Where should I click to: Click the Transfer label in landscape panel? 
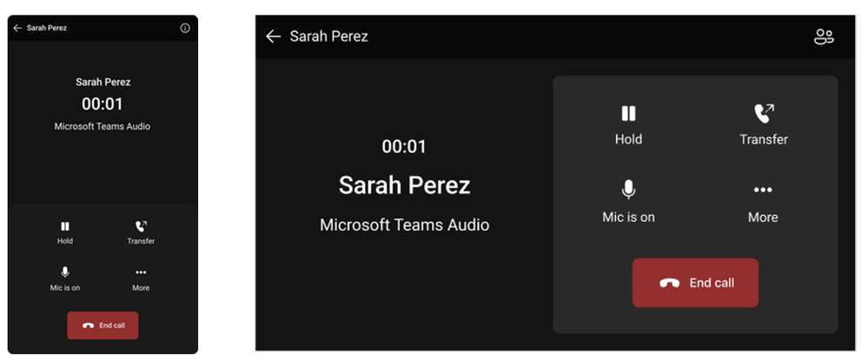click(764, 139)
